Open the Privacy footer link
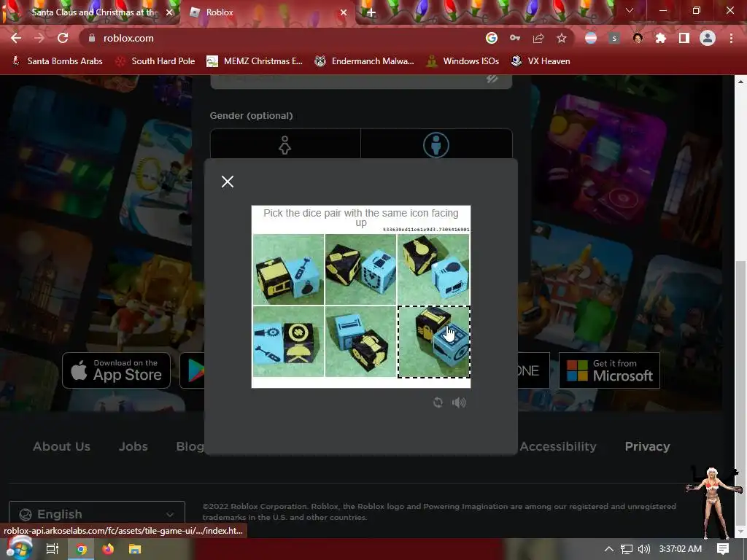 click(x=647, y=446)
